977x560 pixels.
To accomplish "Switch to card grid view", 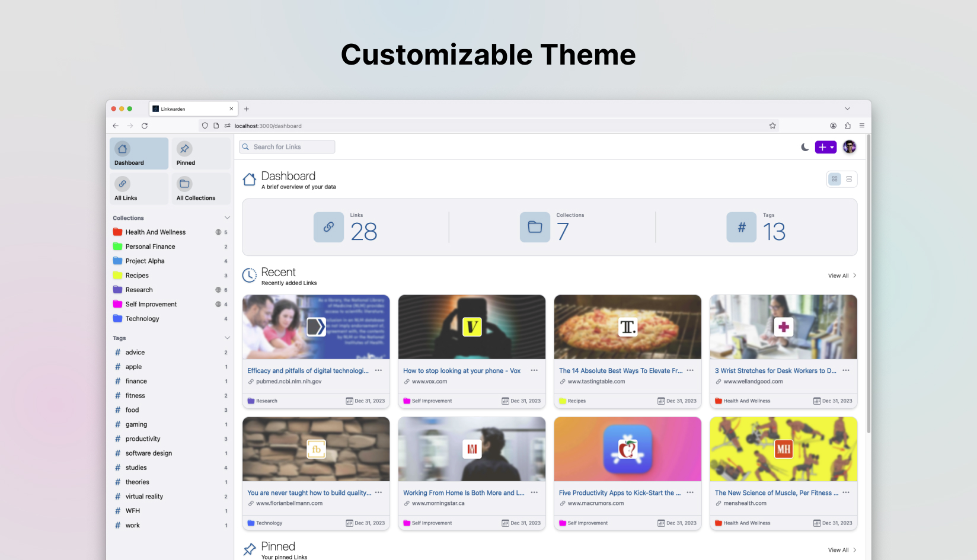I will [835, 179].
